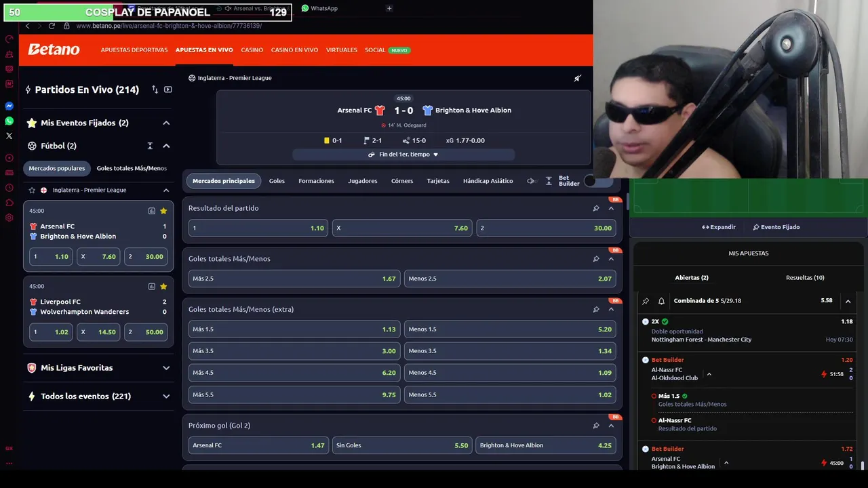Collapse the Resultado del partido market
The image size is (868, 488).
(x=611, y=208)
